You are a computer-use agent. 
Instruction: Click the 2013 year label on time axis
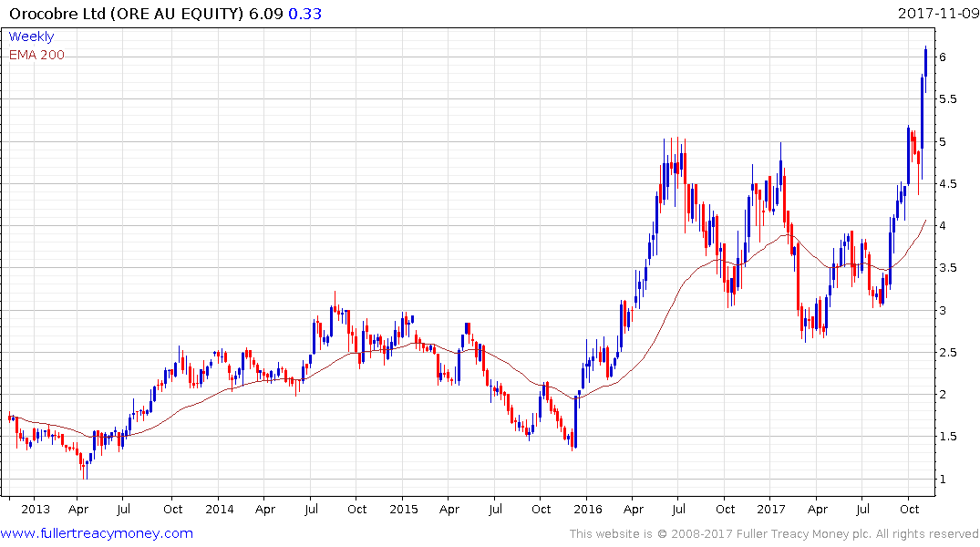coord(36,509)
